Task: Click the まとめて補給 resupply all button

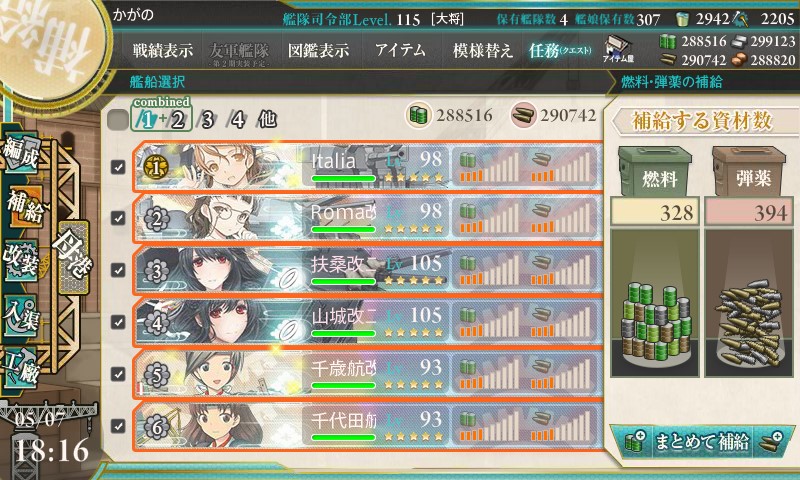Action: (x=702, y=441)
